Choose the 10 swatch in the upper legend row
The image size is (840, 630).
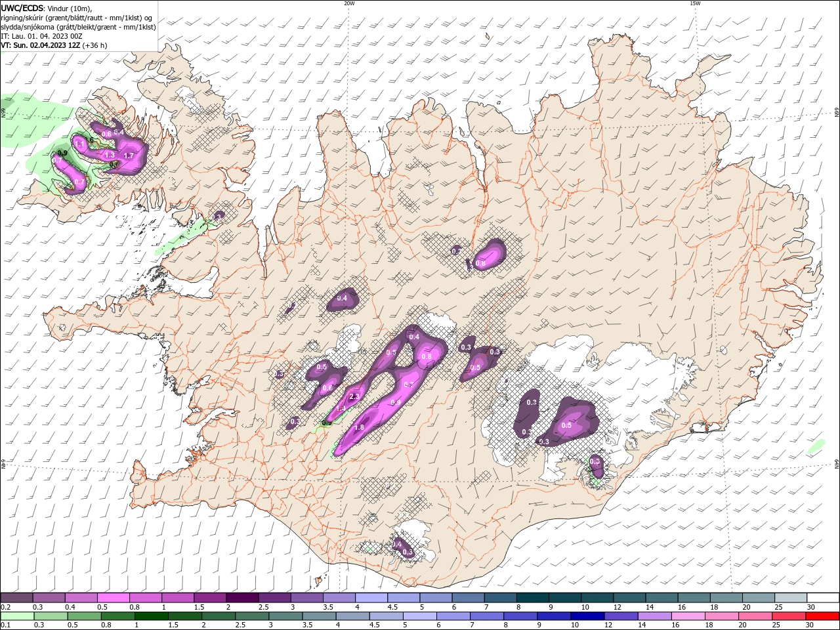coord(597,598)
